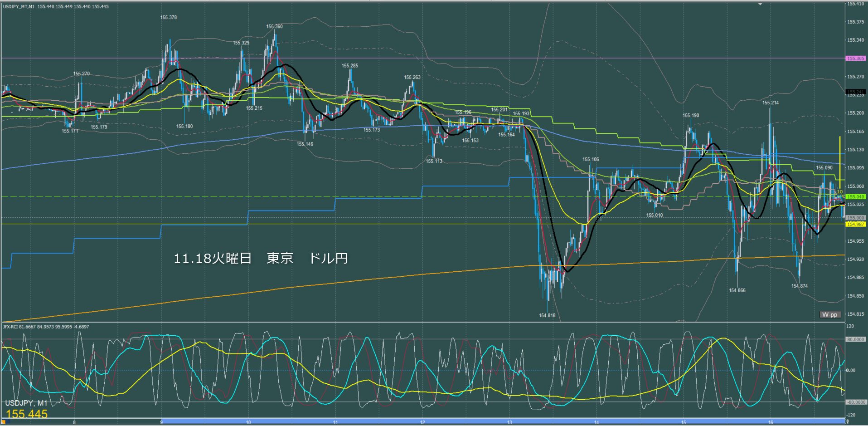Image resolution: width=868 pixels, height=426 pixels.
Task: Click the JFX-RCI indicator title
Action: coord(46,327)
